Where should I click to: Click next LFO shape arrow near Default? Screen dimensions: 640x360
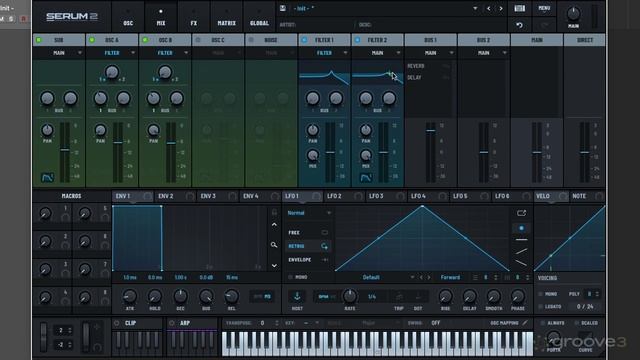pos(429,277)
